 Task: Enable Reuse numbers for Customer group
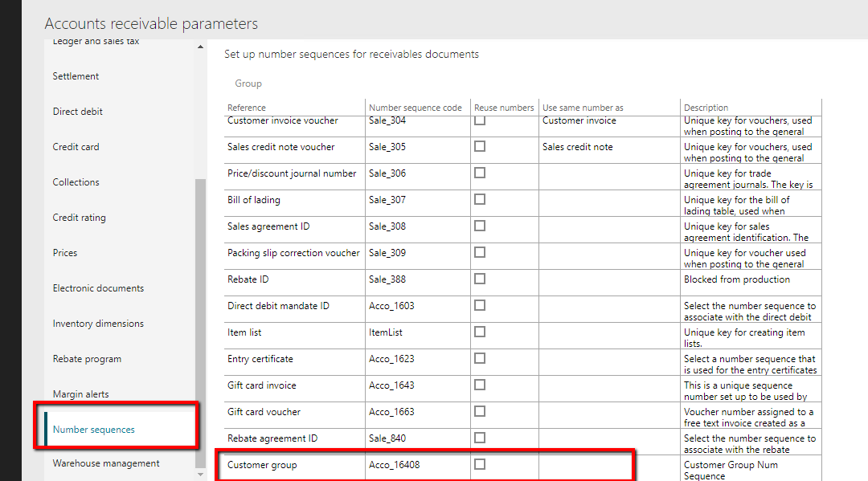pyautogui.click(x=480, y=464)
